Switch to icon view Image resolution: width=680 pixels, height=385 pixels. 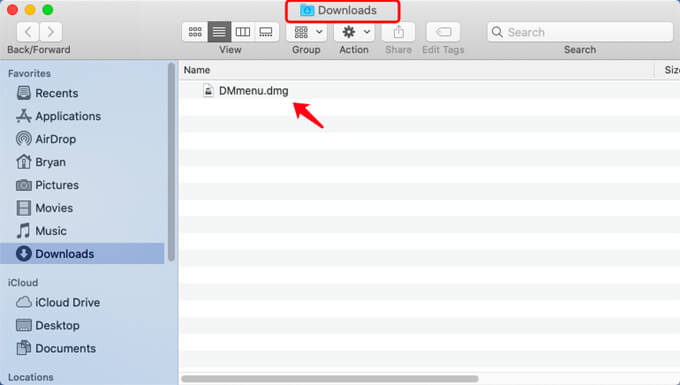point(195,32)
